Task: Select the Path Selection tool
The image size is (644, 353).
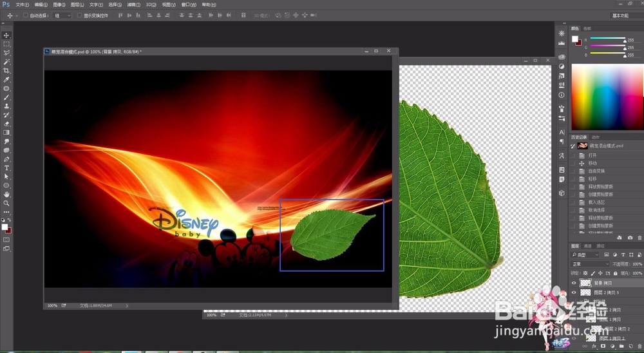Action: (6, 176)
